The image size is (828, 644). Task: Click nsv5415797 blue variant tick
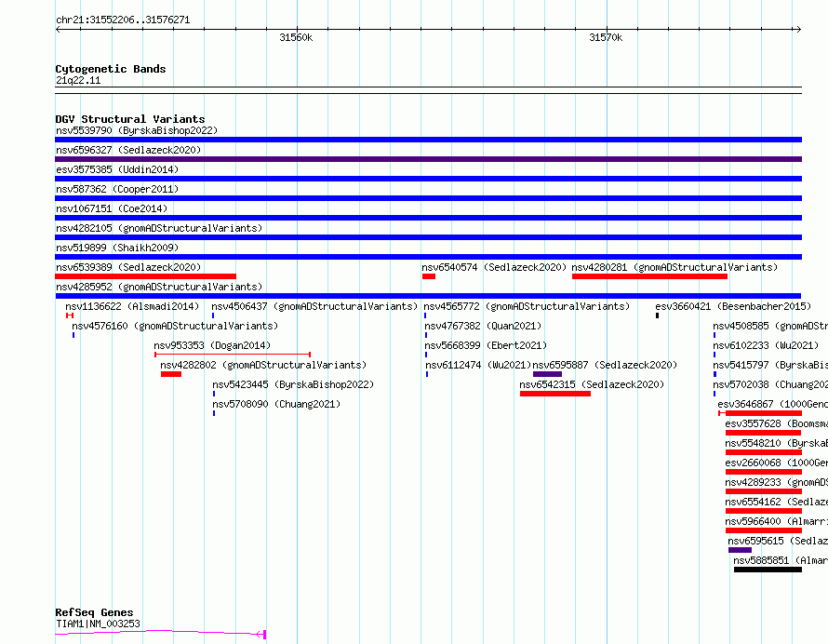(x=715, y=374)
